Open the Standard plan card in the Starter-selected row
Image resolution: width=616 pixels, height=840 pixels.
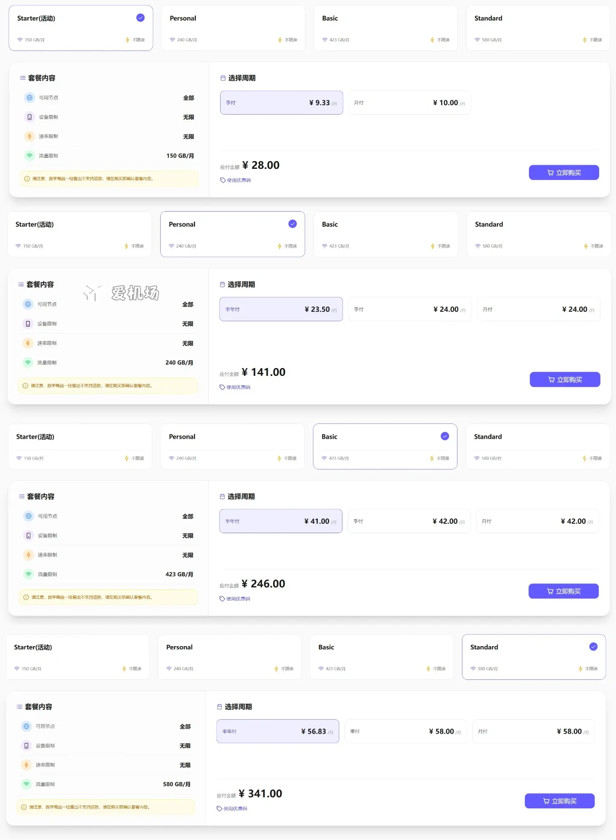pos(538,28)
